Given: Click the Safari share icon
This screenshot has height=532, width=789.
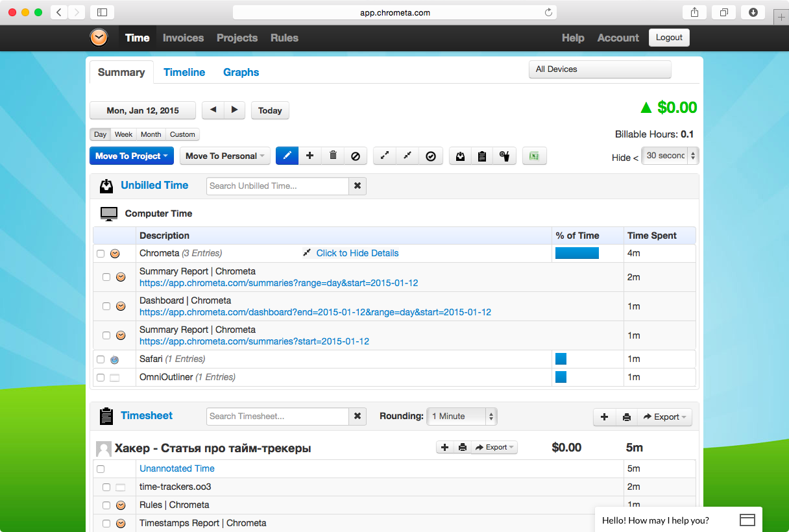Looking at the screenshot, I should pyautogui.click(x=695, y=12).
